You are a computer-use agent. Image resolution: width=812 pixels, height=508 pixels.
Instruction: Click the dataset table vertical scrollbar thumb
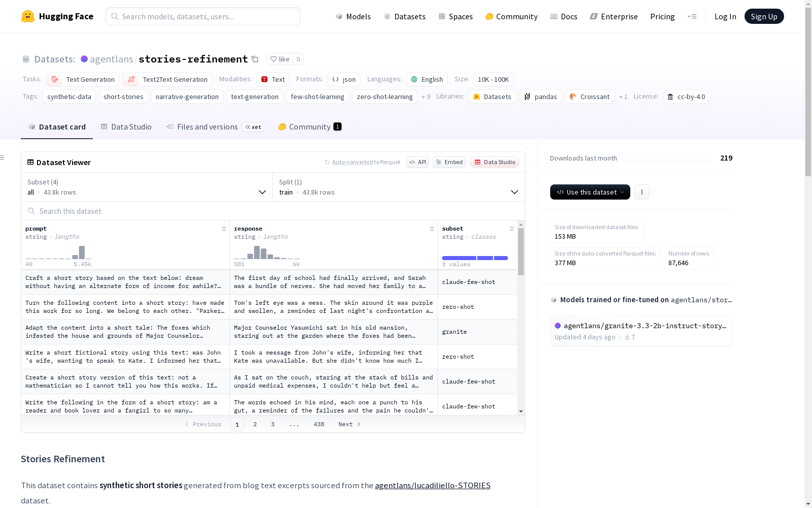[x=521, y=251]
